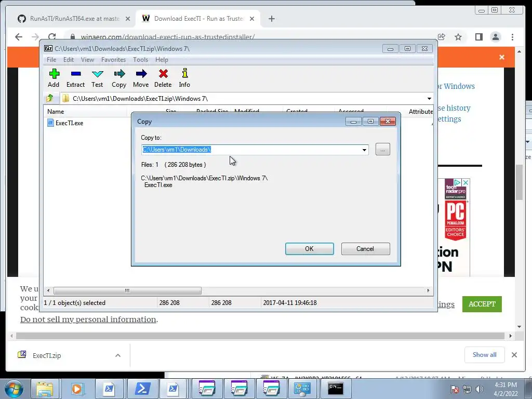Image resolution: width=532 pixels, height=399 pixels.
Task: Bookmark this page with the star icon
Action: tap(458, 37)
